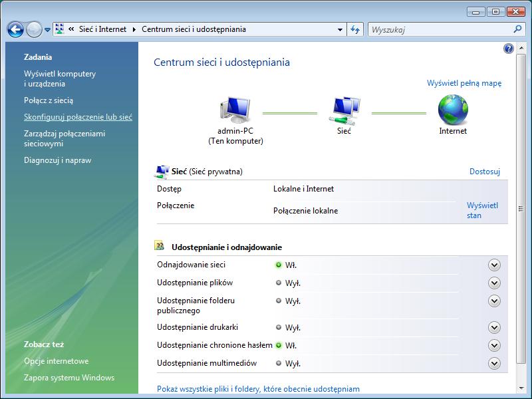Expand the Udostępnianie multimediów section
Viewport: 532px width, 399px height.
pos(493,363)
